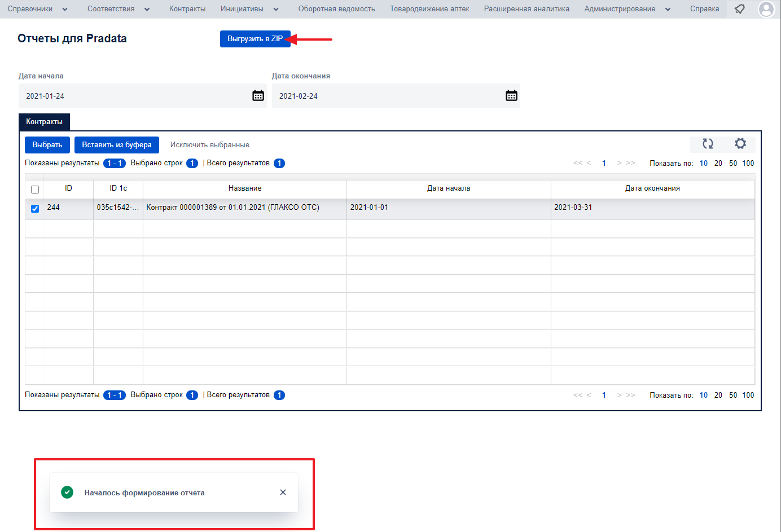781x532 pixels.
Task: Click contract name cell ГЛАКСО ОТС
Action: [245, 208]
